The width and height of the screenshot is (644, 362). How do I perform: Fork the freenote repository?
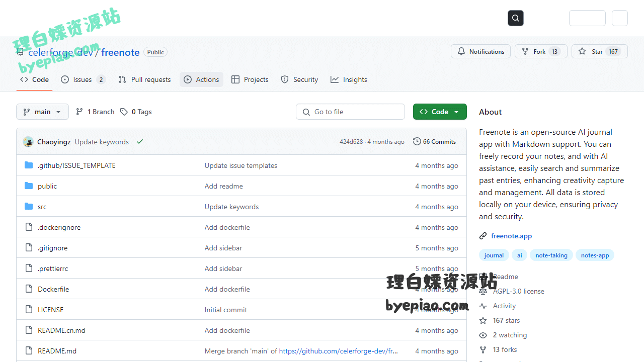pos(541,51)
